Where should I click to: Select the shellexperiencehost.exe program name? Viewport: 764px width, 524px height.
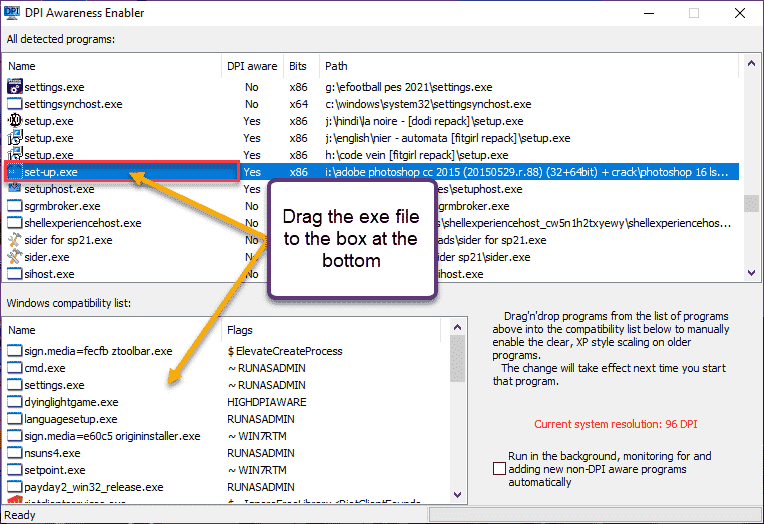(83, 223)
